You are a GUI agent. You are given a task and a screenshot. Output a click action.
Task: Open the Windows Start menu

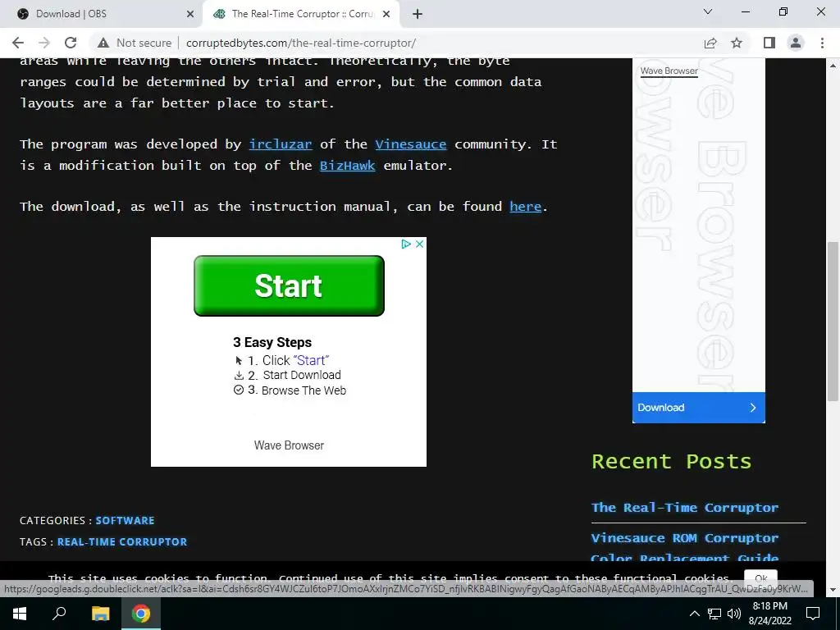pos(20,613)
